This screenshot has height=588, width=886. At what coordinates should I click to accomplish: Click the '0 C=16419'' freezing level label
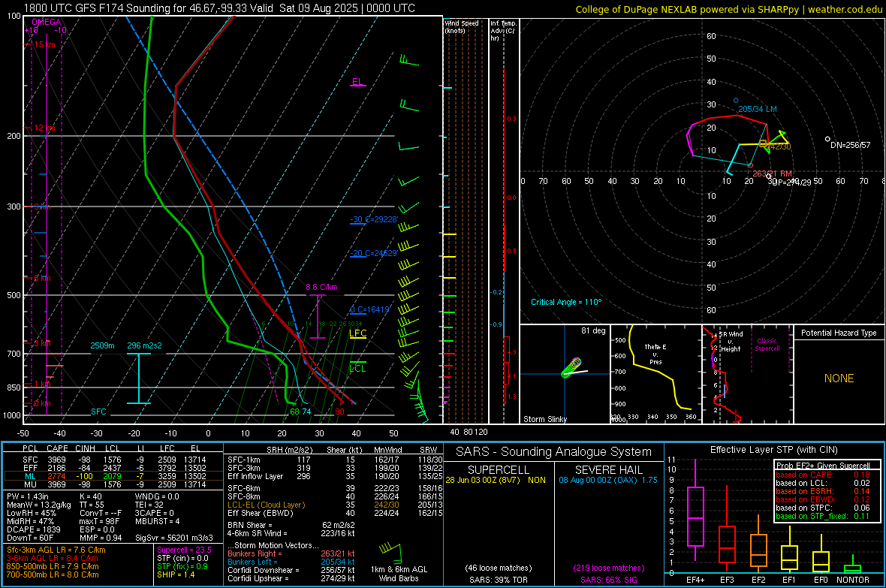(x=370, y=309)
